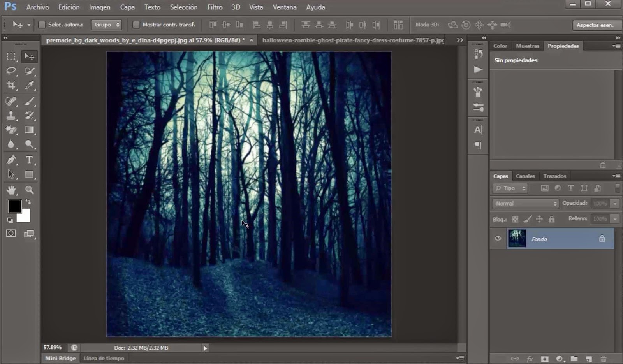Image resolution: width=623 pixels, height=364 pixels.
Task: Select the Rectangular Marquee tool
Action: (11, 56)
